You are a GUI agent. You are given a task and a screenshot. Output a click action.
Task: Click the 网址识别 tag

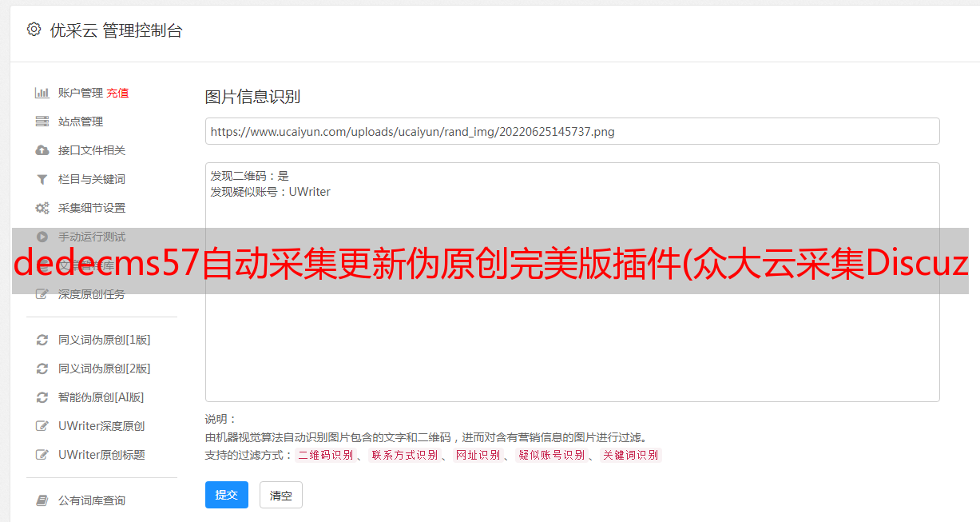tap(478, 455)
